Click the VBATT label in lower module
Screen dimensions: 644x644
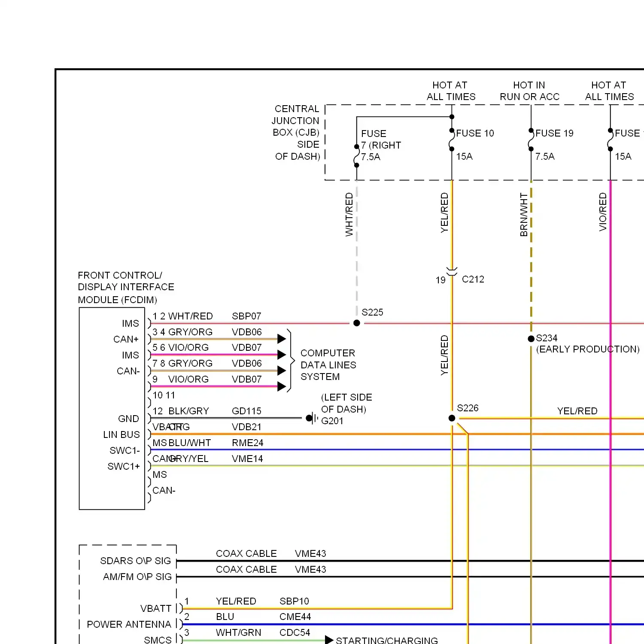click(x=155, y=608)
